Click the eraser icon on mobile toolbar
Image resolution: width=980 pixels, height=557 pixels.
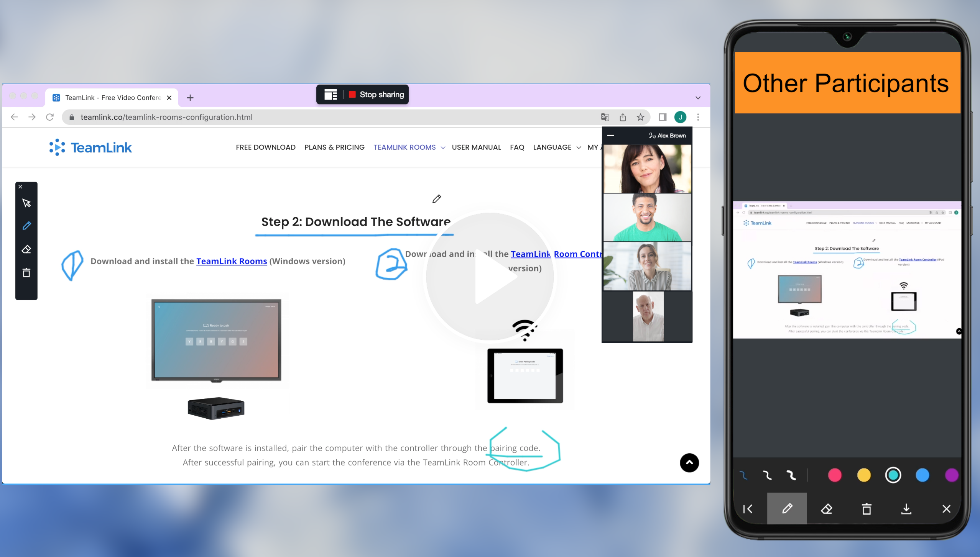[827, 509]
